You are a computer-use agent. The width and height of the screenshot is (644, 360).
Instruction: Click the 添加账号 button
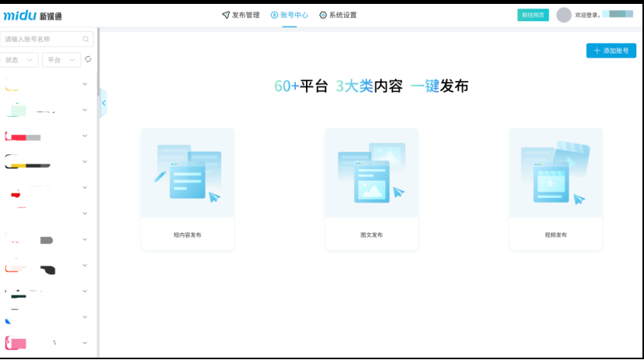pos(611,51)
